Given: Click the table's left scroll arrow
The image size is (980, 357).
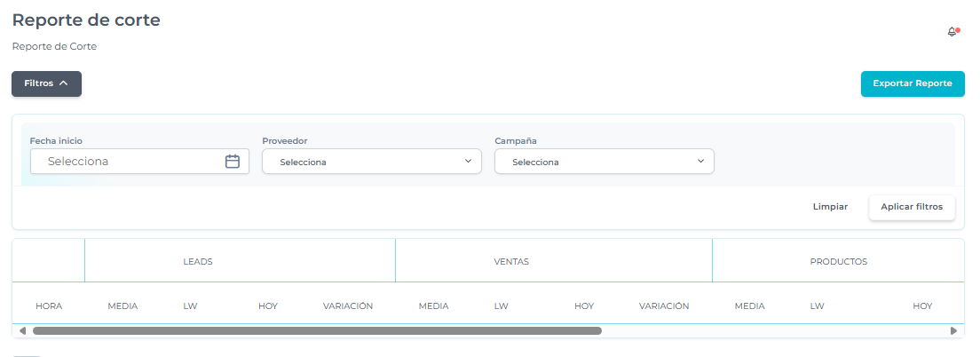Looking at the screenshot, I should click(22, 330).
